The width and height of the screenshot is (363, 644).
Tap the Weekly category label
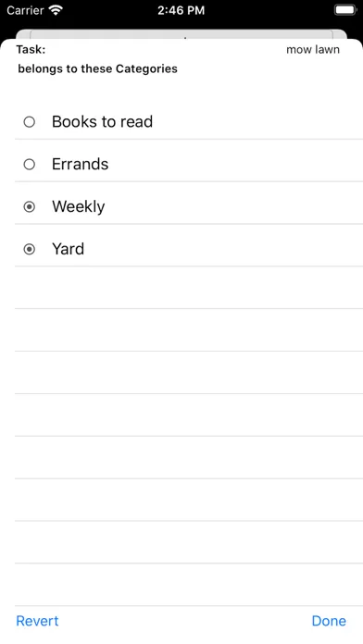tap(78, 206)
